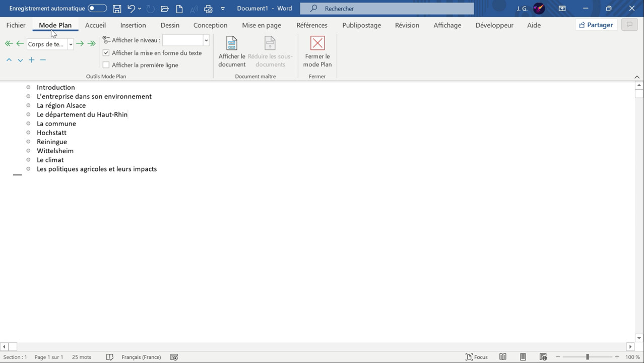
Task: Select the outline line "La région Alsace"
Action: tap(61, 105)
